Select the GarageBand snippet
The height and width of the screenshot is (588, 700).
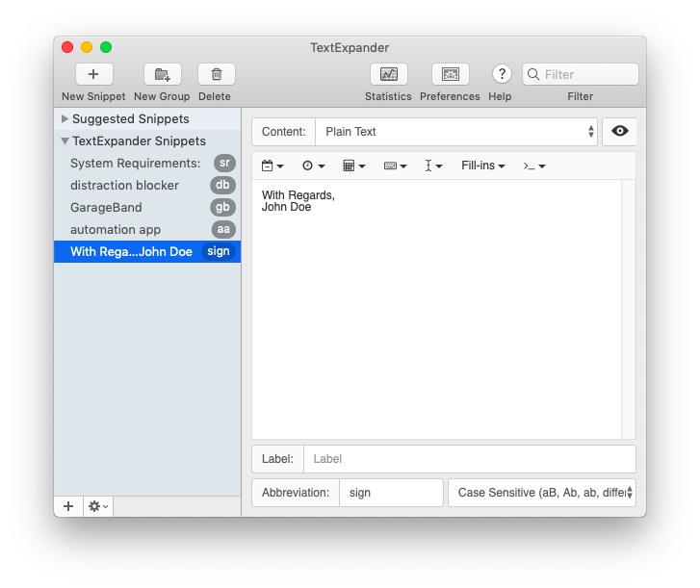pos(147,208)
